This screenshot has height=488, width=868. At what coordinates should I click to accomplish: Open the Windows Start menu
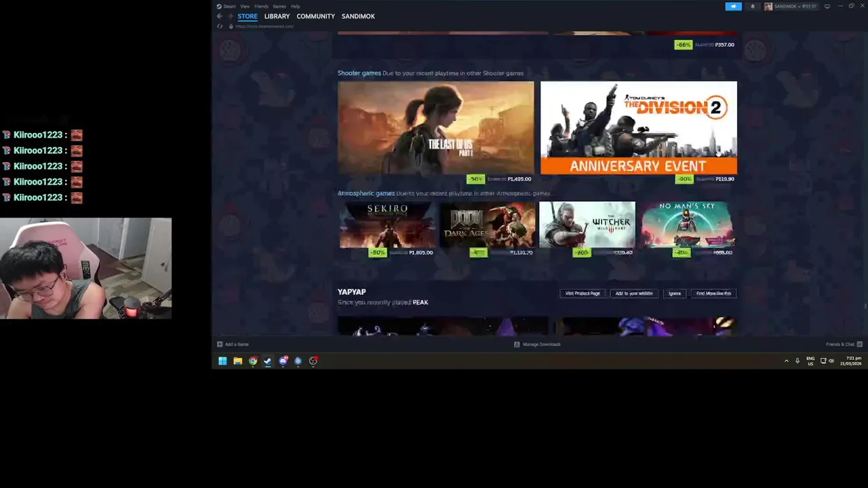pos(222,361)
